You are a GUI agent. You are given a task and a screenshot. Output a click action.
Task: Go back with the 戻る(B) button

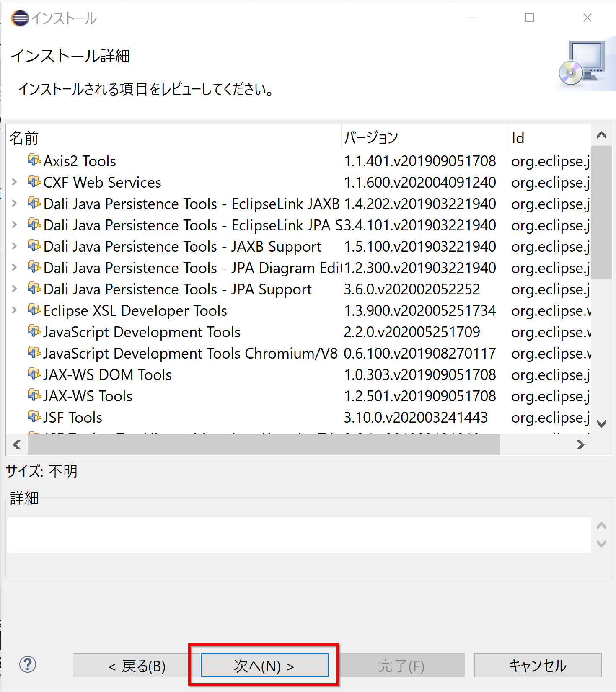point(137,665)
